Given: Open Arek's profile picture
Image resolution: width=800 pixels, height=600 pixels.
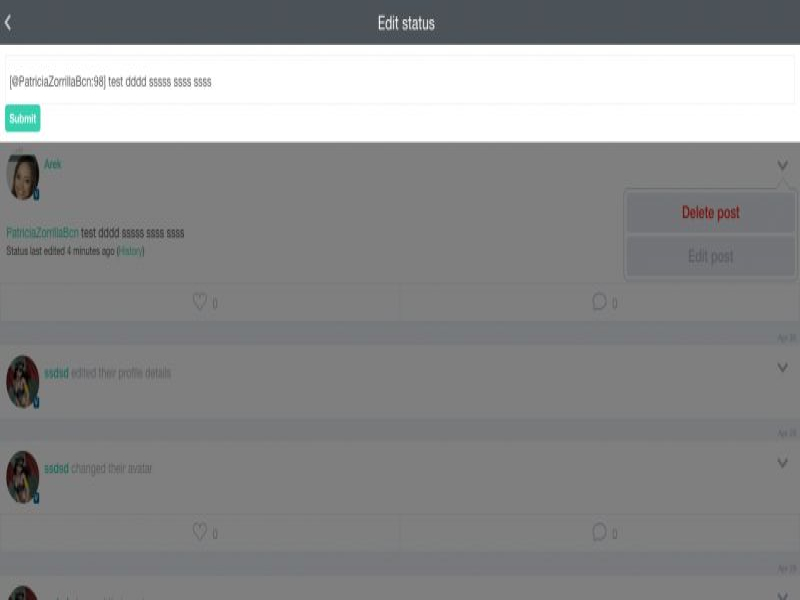Looking at the screenshot, I should pyautogui.click(x=22, y=177).
